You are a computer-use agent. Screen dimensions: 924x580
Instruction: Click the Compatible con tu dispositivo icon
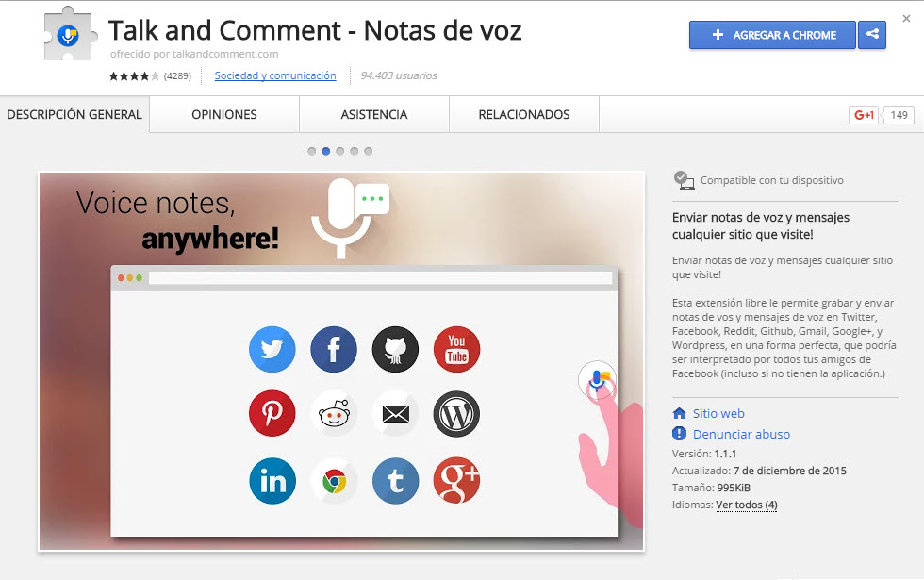[x=684, y=180]
